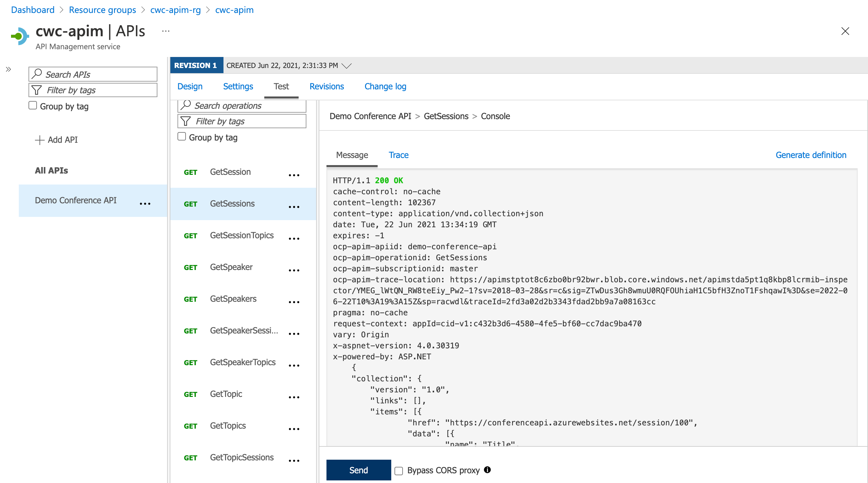Screen dimensions: 868x483
Task: Open the ellipsis menu for GetTopicSessions
Action: click(294, 460)
